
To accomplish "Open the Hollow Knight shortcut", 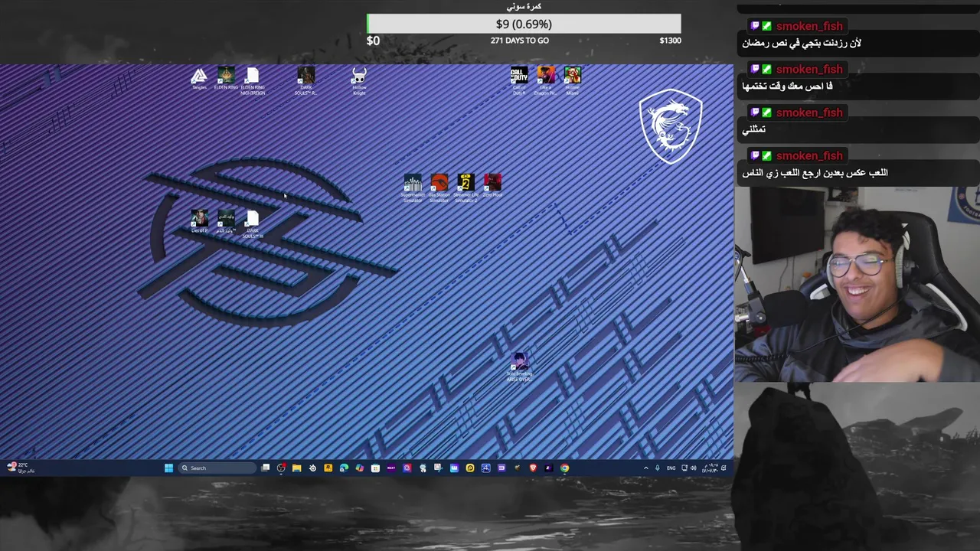I will pos(359,81).
